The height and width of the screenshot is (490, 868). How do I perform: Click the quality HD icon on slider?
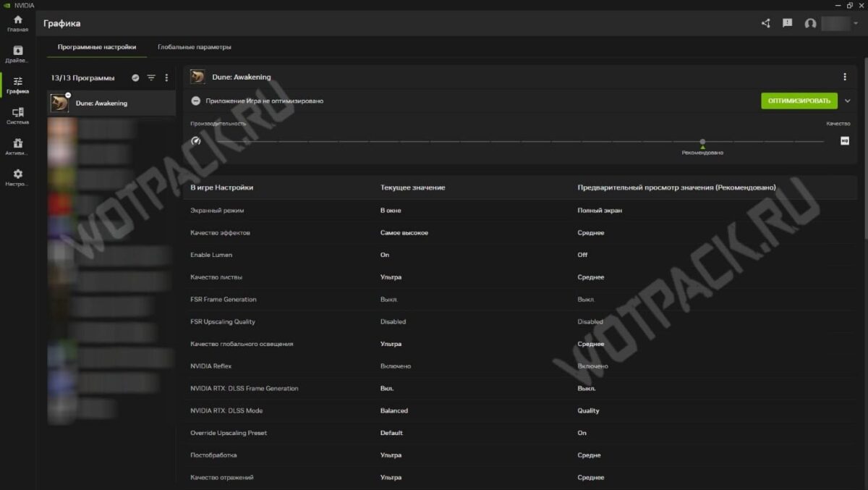click(x=844, y=140)
